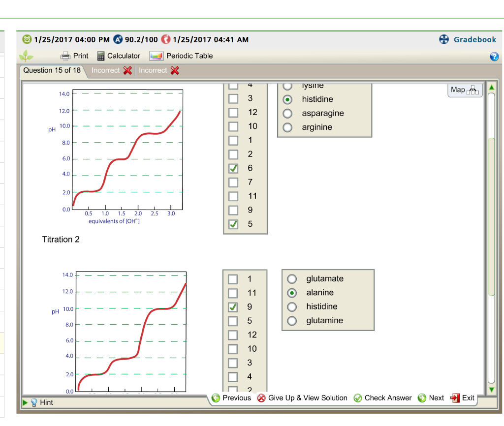This screenshot has height=426, width=504.
Task: Click Give Up & View Solution
Action: pos(302,398)
